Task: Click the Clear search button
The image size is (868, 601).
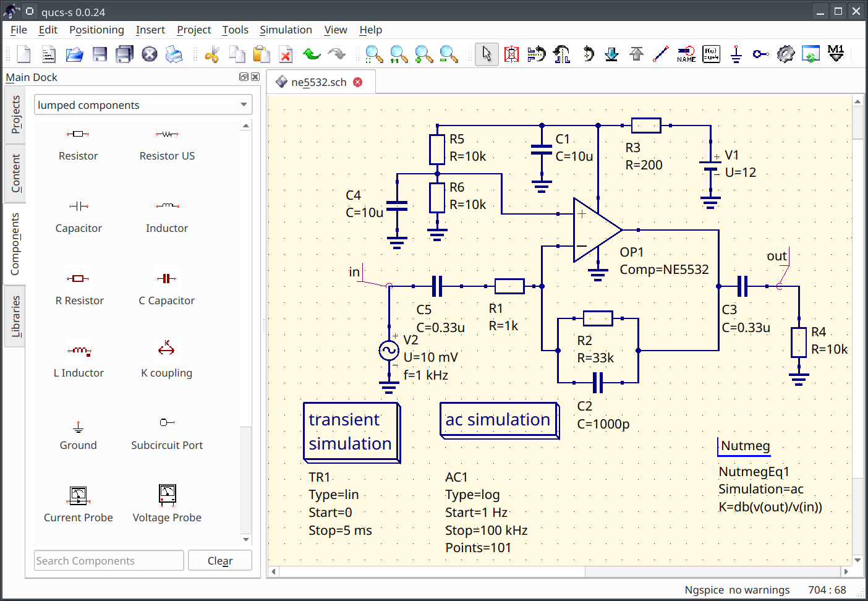Action: click(220, 561)
